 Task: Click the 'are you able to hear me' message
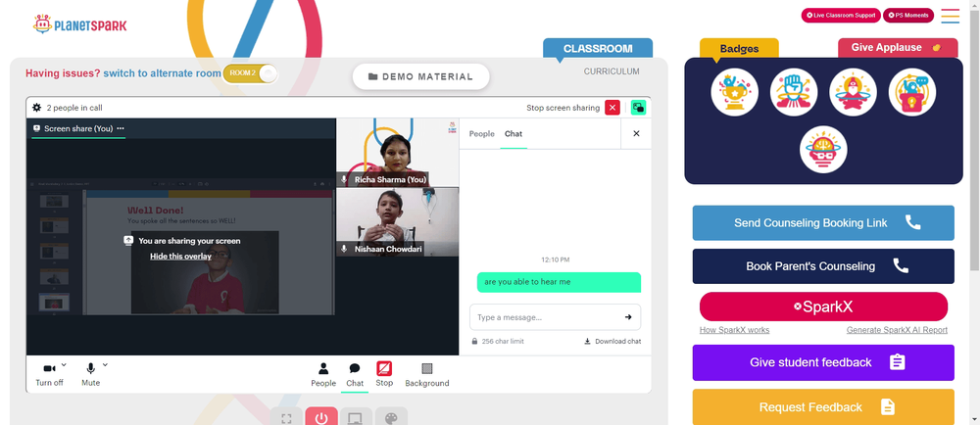click(559, 282)
